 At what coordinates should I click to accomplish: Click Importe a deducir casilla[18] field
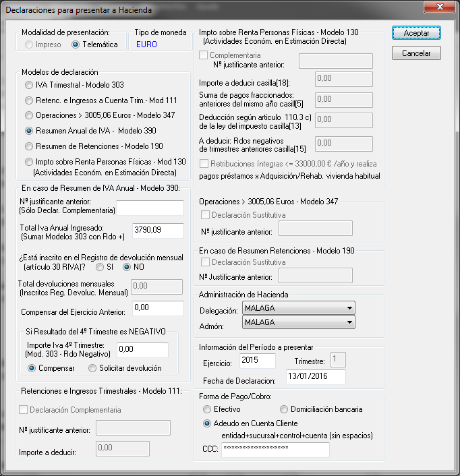pos(344,80)
